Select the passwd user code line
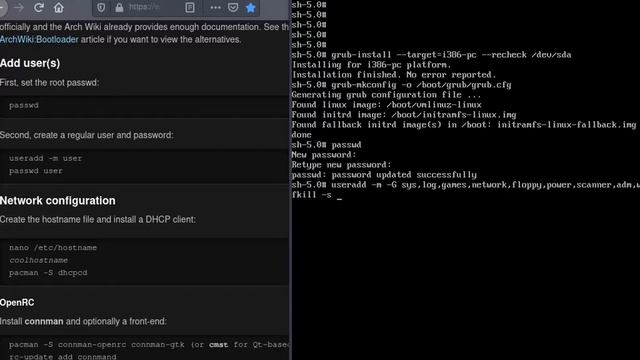 click(36, 171)
